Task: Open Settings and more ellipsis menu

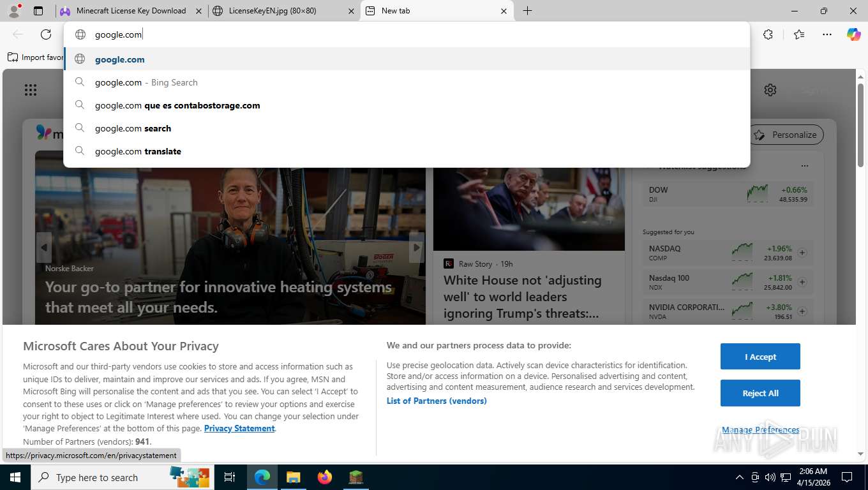Action: click(x=827, y=34)
